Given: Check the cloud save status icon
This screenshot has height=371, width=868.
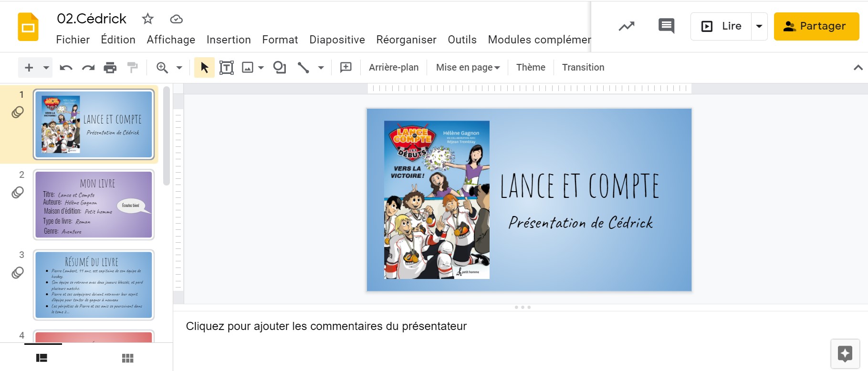Looking at the screenshot, I should point(177,19).
